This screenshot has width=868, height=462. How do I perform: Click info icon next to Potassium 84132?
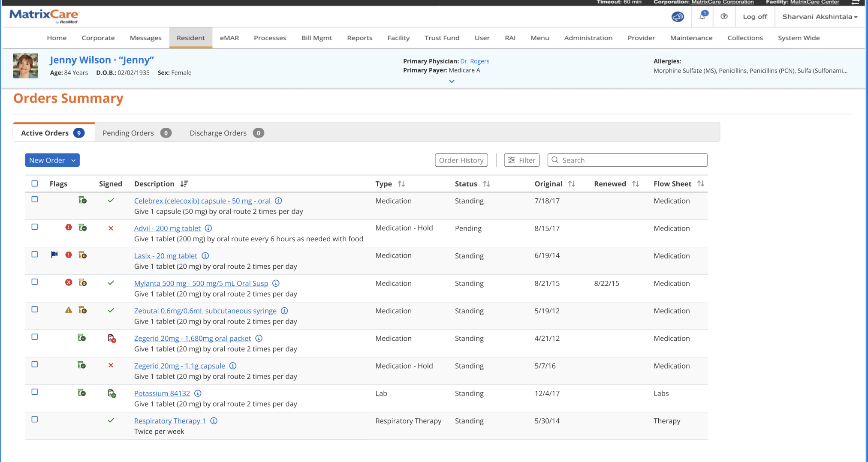[x=198, y=393]
